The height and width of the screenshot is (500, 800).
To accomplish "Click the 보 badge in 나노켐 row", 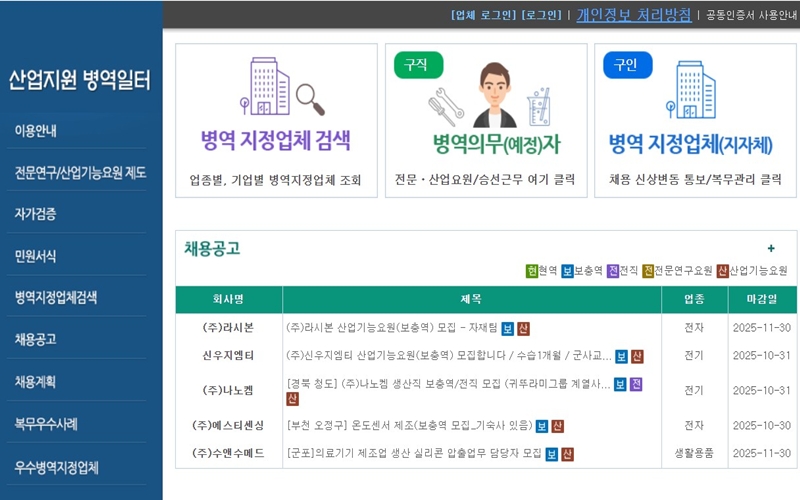I will coord(620,384).
